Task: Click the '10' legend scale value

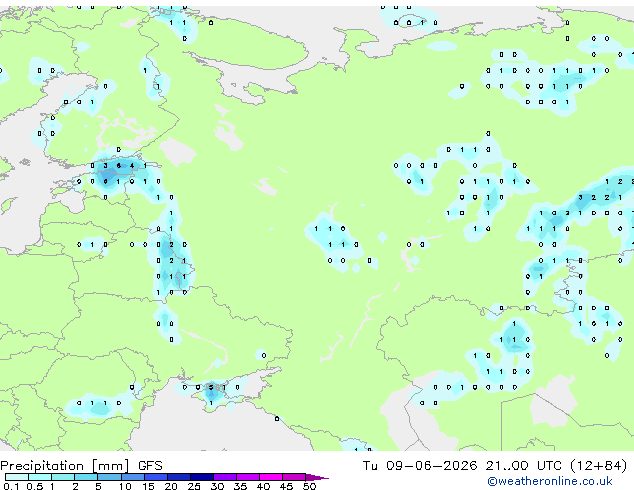Action: [125, 486]
